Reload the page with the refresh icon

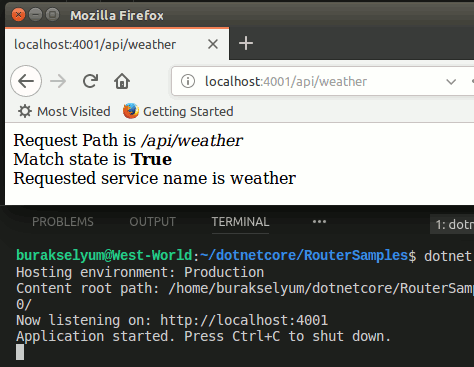(x=90, y=81)
